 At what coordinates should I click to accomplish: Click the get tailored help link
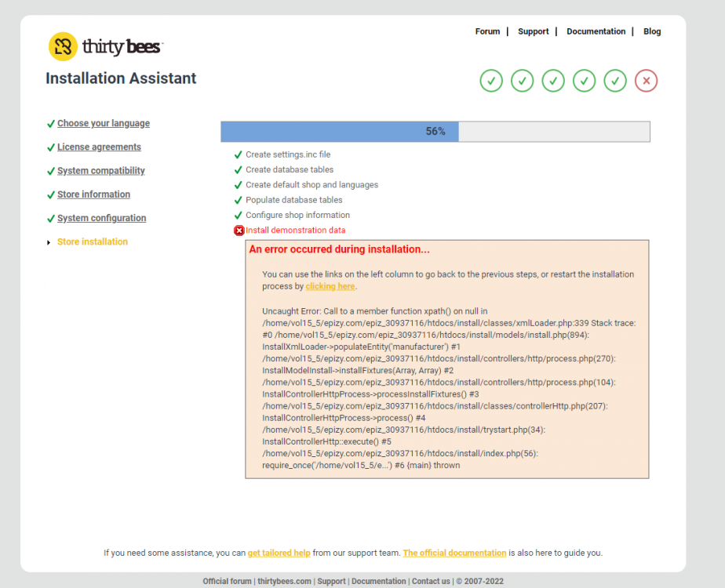tap(279, 553)
